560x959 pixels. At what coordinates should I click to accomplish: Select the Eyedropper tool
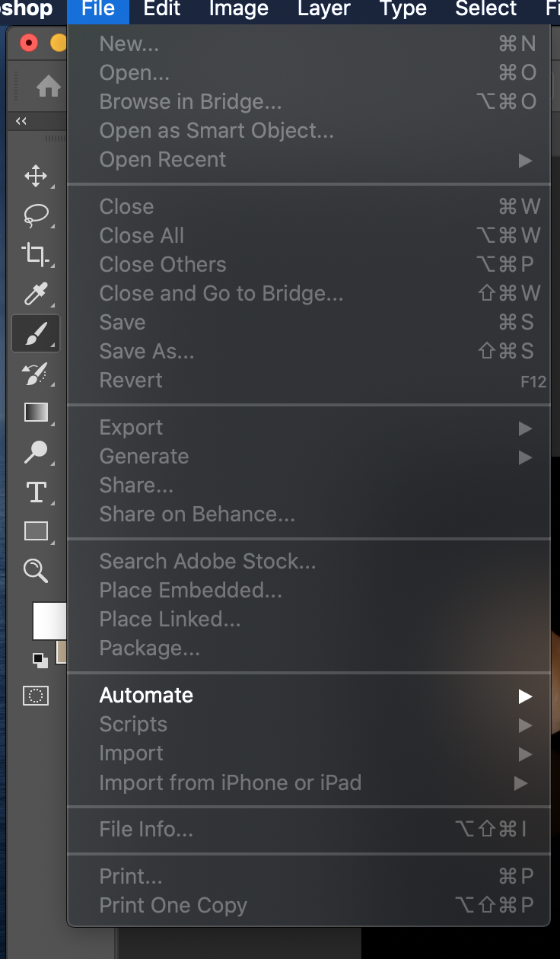pyautogui.click(x=36, y=294)
